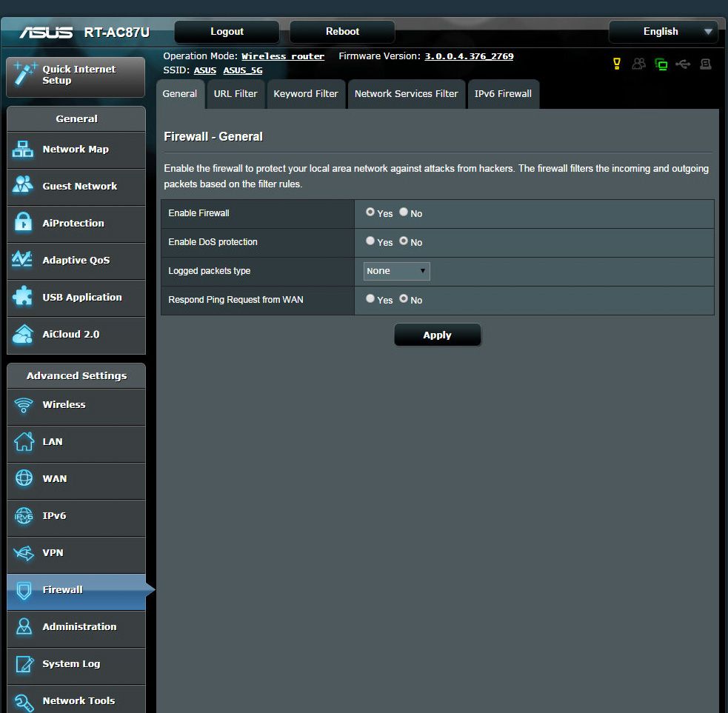
Task: Click the Quick Internet Setup wand icon
Action: click(x=25, y=75)
